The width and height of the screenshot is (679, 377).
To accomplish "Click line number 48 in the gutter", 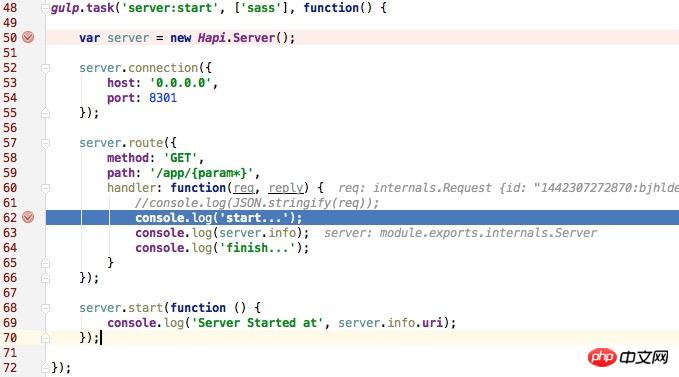I will tap(10, 8).
